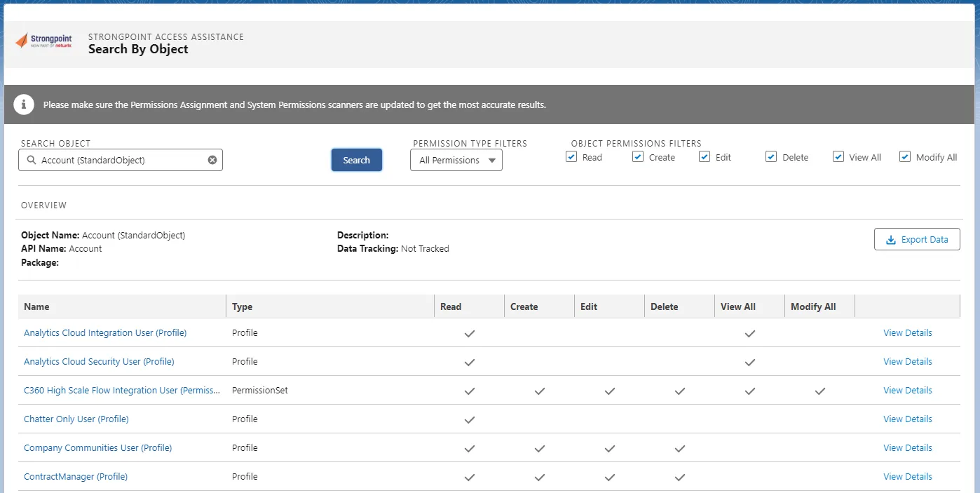Click the magnifier icon in Search Object field
The height and width of the screenshot is (493, 980).
(x=31, y=160)
